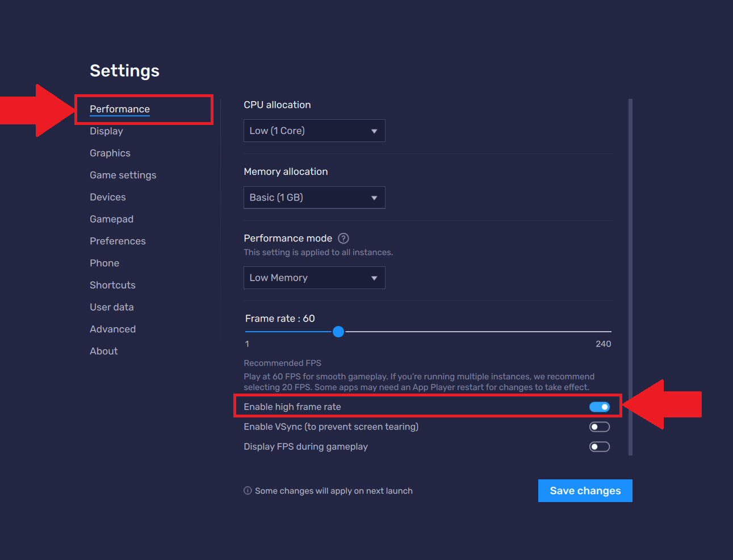Screen dimensions: 733x560
Task: Expand the Memory allocation dropdown
Action: click(314, 198)
